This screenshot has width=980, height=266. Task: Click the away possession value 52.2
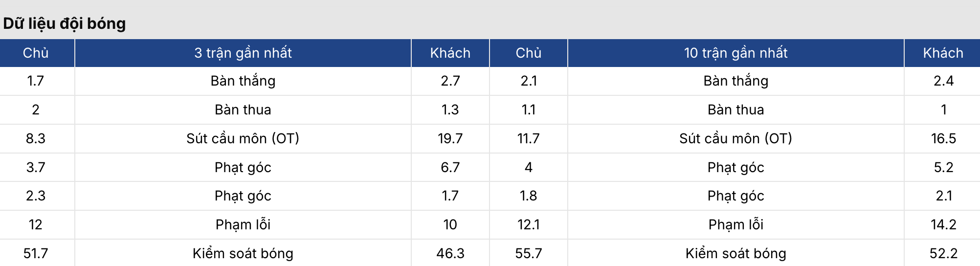point(943,253)
